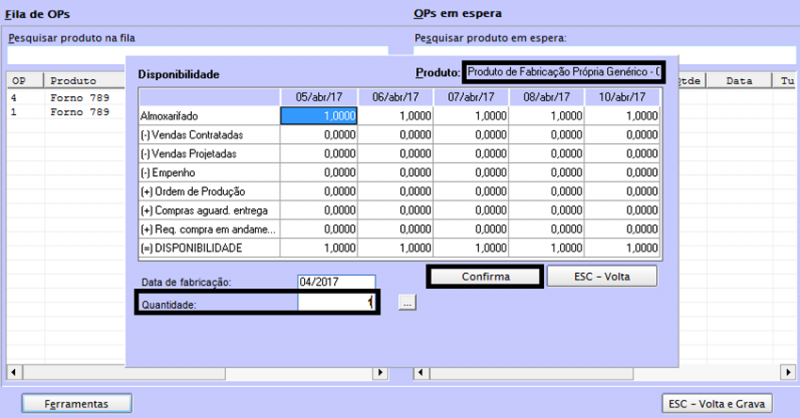Click the 07/abr/17 column header
The height and width of the screenshot is (418, 800).
coord(471,97)
